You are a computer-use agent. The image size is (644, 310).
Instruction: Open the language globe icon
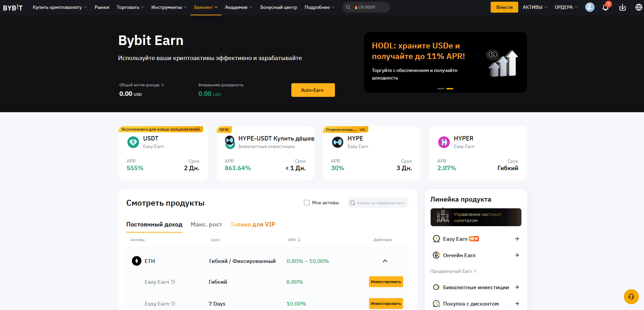639,7
